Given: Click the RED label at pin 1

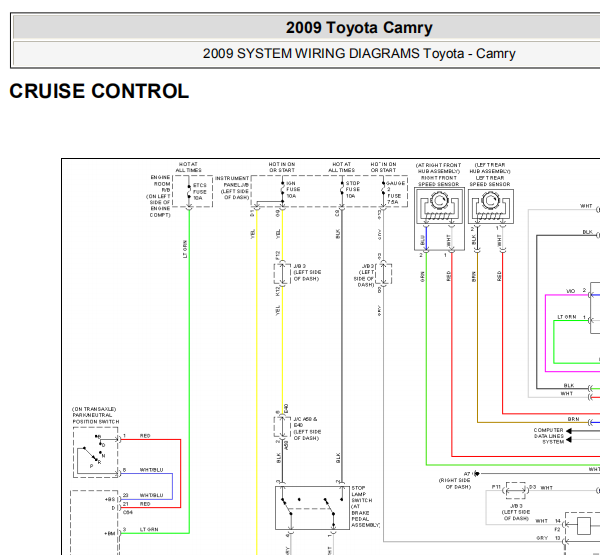Looking at the screenshot, I should pyautogui.click(x=145, y=436).
